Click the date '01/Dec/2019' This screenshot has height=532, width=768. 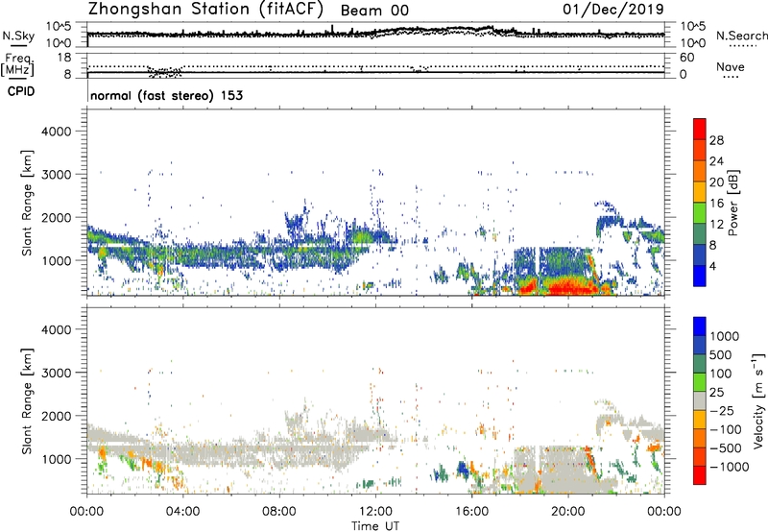(x=613, y=9)
